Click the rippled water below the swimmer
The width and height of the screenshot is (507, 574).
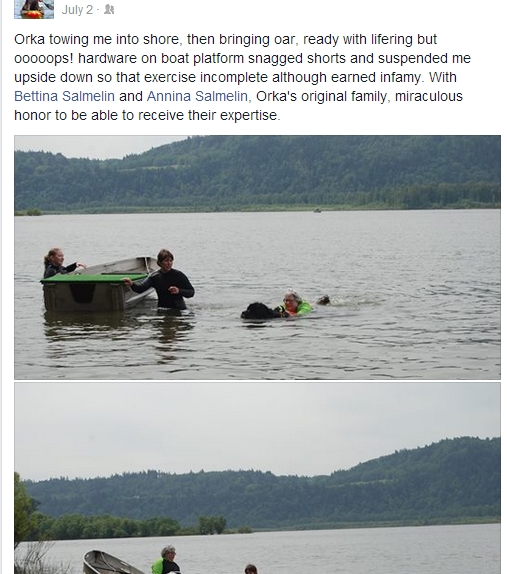pos(293,348)
